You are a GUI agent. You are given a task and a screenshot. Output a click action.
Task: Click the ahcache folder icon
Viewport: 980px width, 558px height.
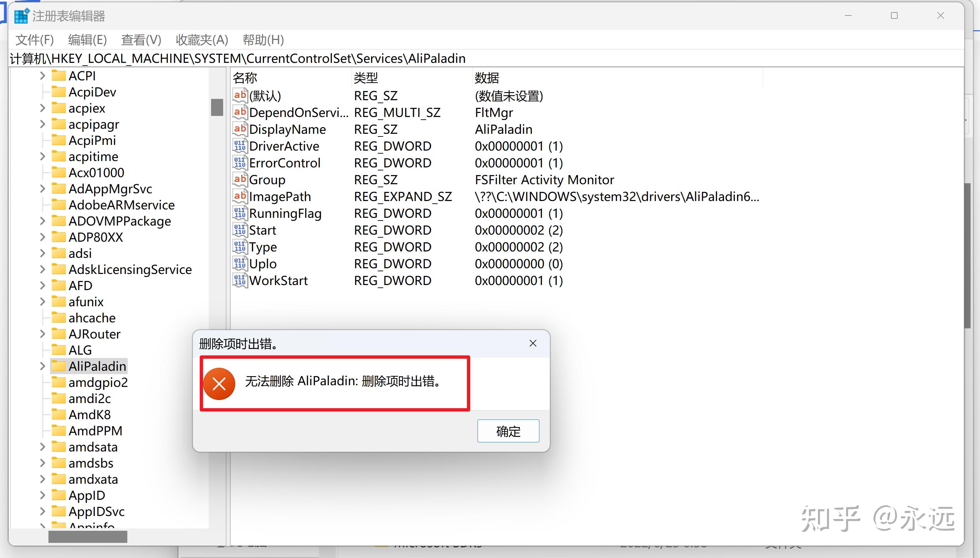pyautogui.click(x=58, y=318)
